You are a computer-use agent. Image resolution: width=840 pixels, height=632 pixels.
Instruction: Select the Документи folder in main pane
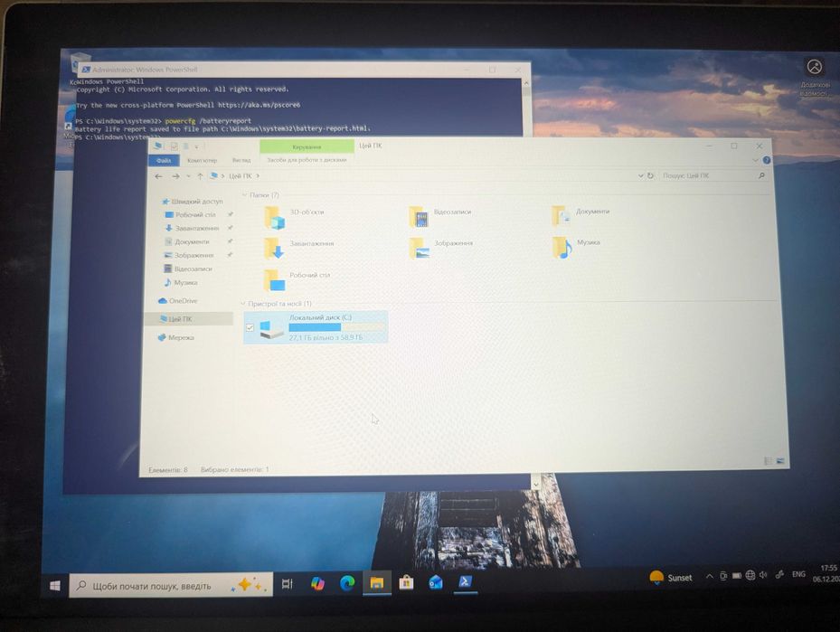[580, 215]
